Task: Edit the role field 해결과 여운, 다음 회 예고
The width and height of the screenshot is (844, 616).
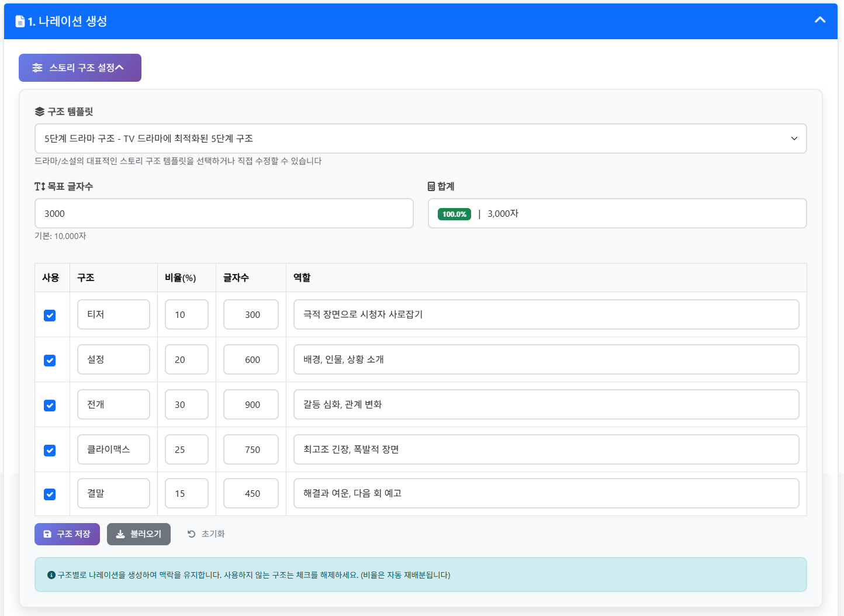Action: 546,493
